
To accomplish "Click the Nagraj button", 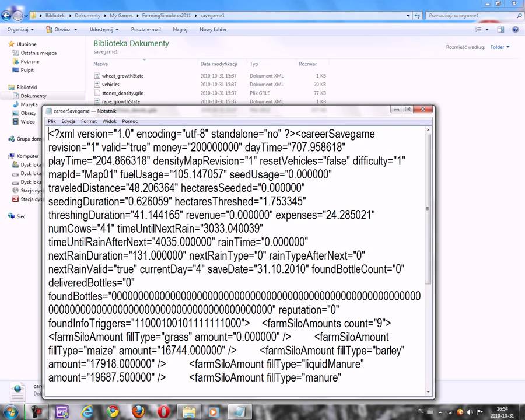I will 180,30.
